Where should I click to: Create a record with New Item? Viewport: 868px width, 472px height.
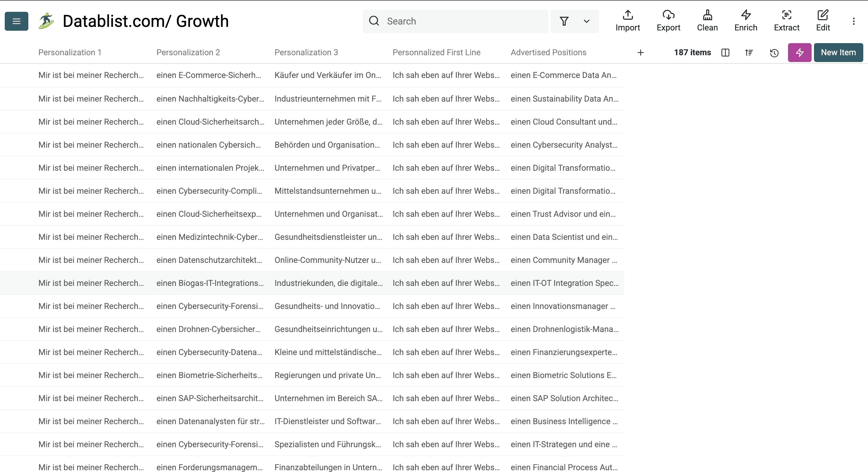pos(838,53)
